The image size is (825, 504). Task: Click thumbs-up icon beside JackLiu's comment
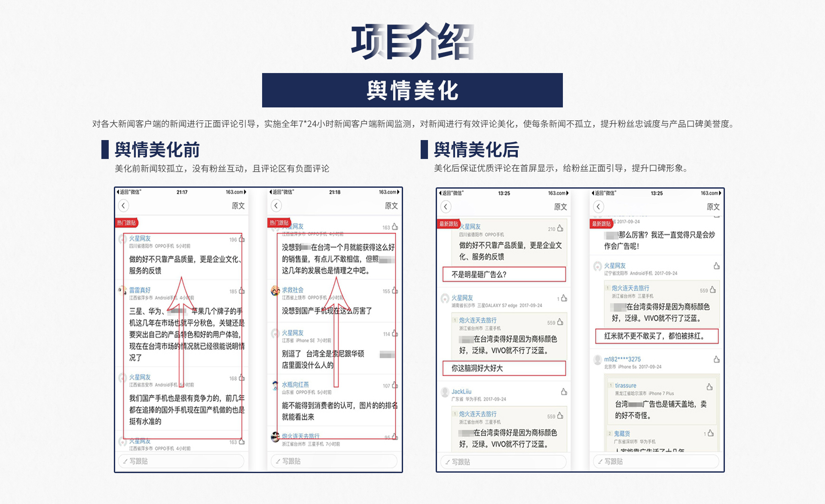pos(564,391)
